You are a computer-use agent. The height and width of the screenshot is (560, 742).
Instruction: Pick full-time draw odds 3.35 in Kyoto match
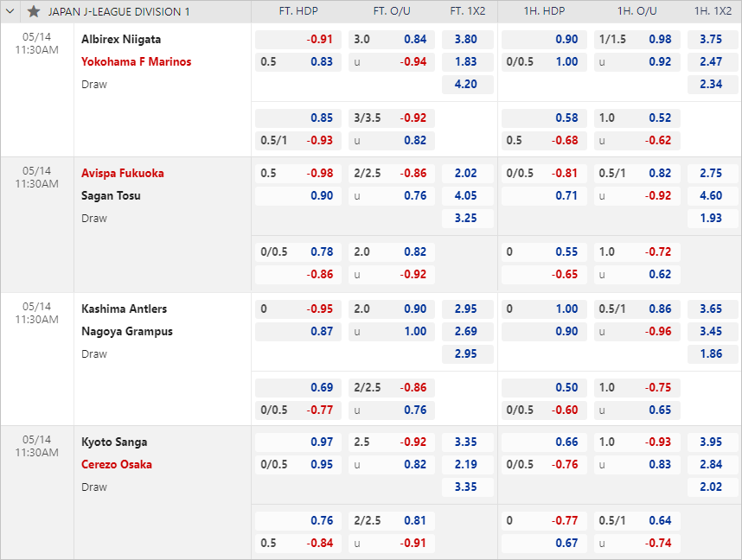tap(468, 487)
